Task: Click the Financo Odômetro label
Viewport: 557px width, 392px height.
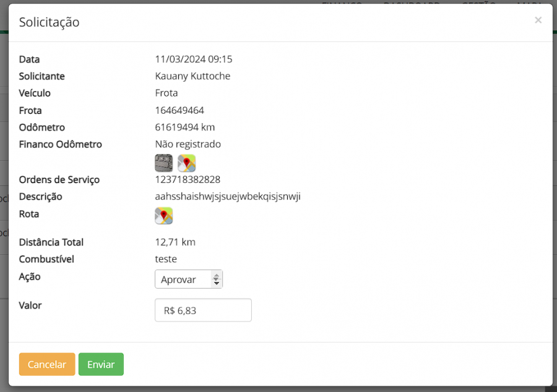Action: [x=61, y=144]
